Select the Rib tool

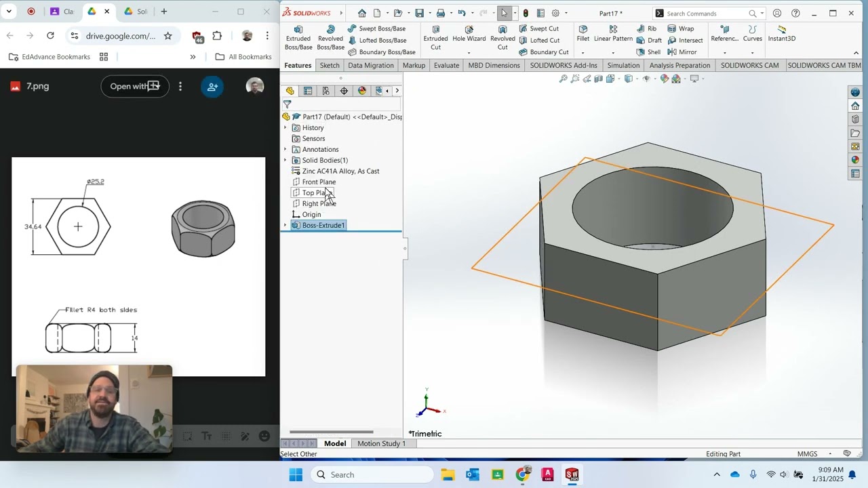click(x=647, y=28)
